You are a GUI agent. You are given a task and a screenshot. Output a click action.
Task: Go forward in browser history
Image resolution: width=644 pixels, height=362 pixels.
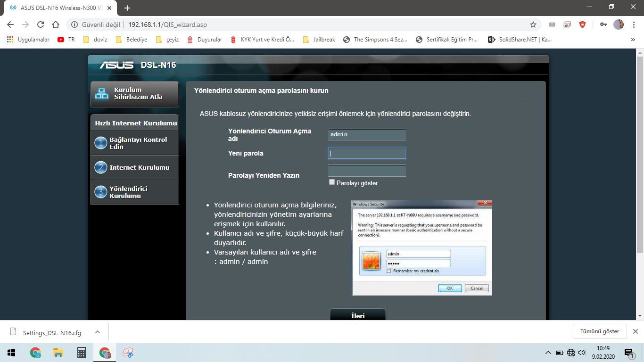pyautogui.click(x=25, y=25)
